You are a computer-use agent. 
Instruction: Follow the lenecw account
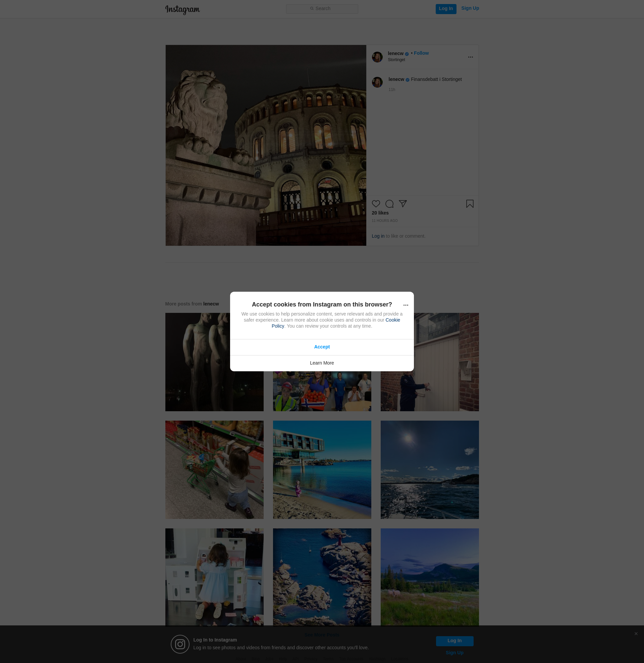(x=421, y=53)
